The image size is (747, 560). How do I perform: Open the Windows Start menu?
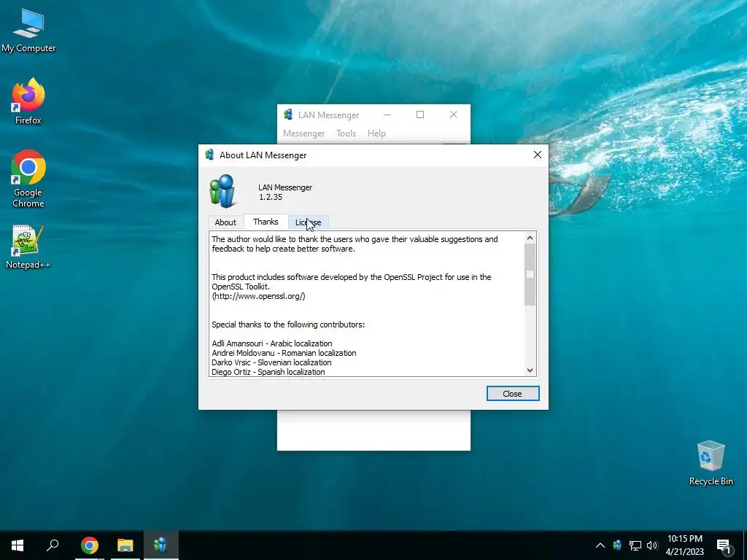pos(18,545)
